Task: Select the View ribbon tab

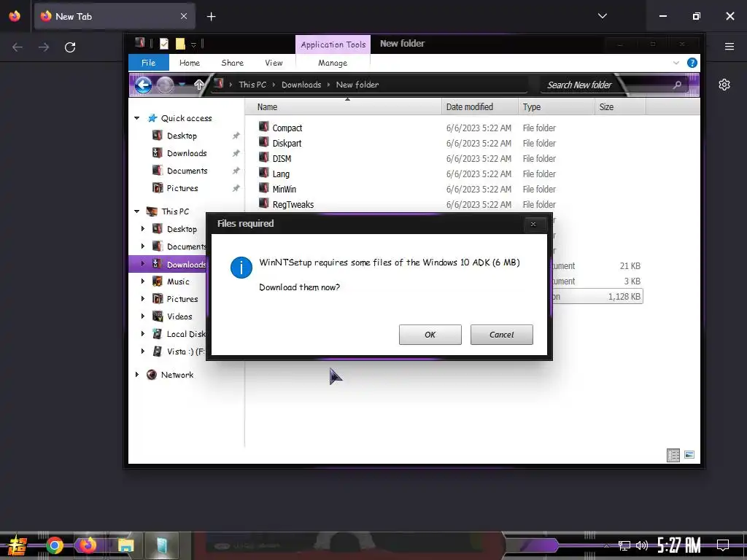Action: point(274,63)
